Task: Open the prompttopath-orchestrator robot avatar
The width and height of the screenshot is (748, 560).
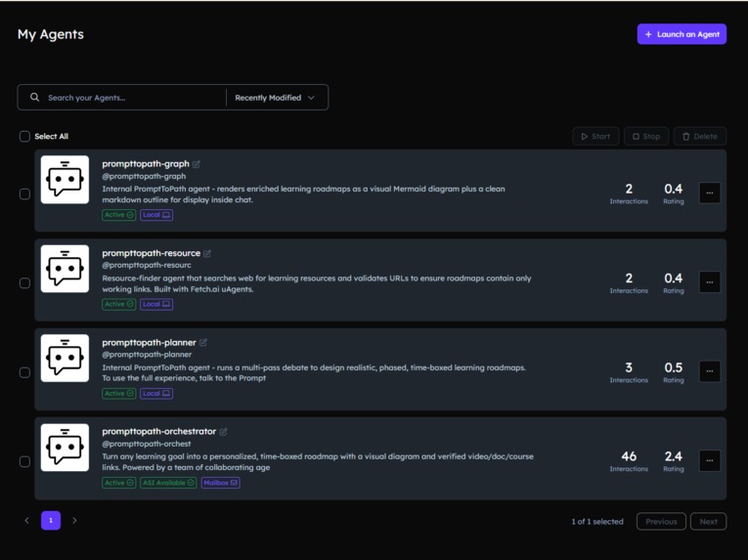Action: click(65, 448)
